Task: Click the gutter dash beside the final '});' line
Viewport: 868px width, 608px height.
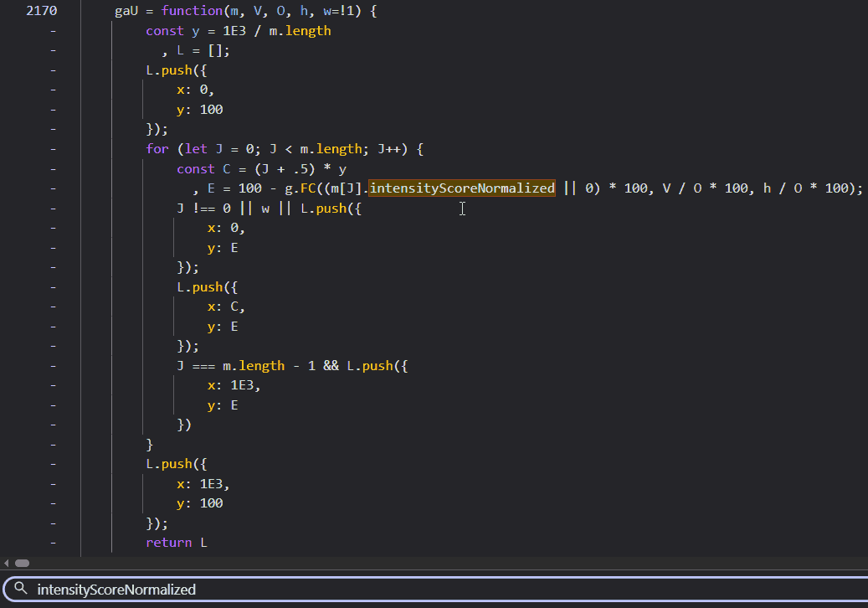Action: point(53,523)
